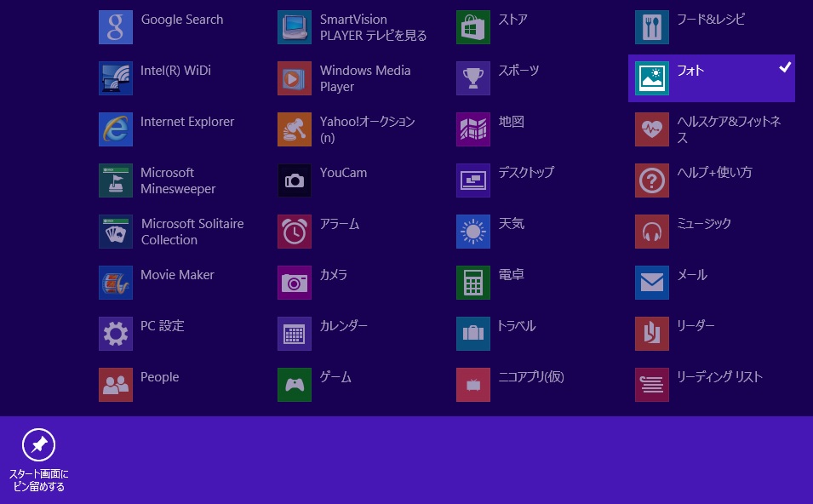Open the アラーム alarm clock icon
Image resolution: width=813 pixels, height=504 pixels.
click(295, 232)
